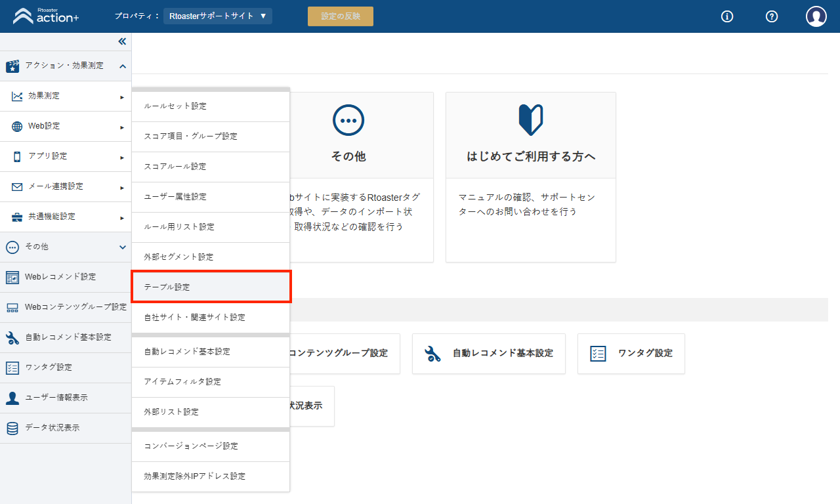Viewport: 840px width, 504px height.
Task: Click the その他 card circle icon
Action: [x=348, y=120]
